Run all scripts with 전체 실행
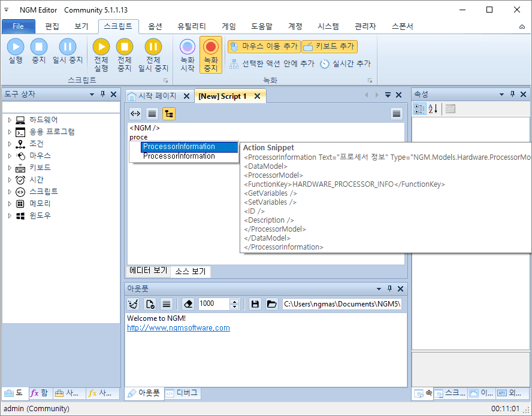 pyautogui.click(x=101, y=55)
